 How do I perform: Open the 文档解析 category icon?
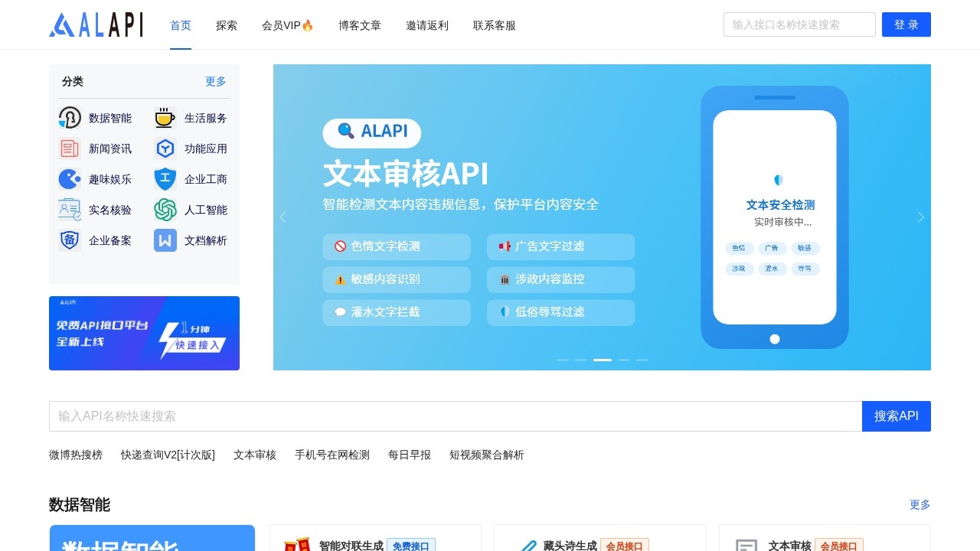click(165, 240)
